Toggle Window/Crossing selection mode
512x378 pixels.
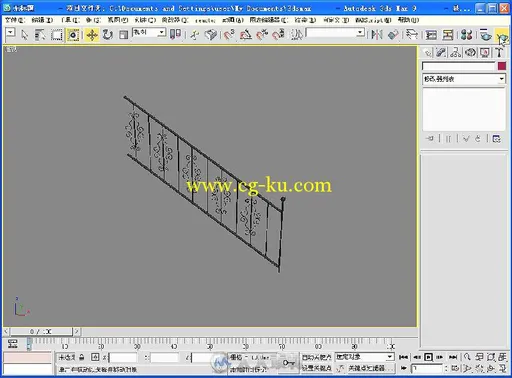[73, 35]
